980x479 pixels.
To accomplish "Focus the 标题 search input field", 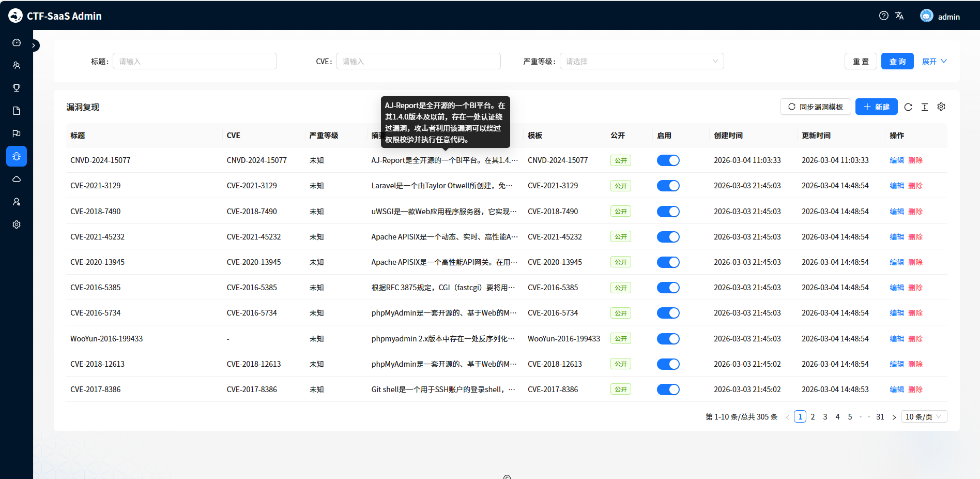I will [x=195, y=61].
